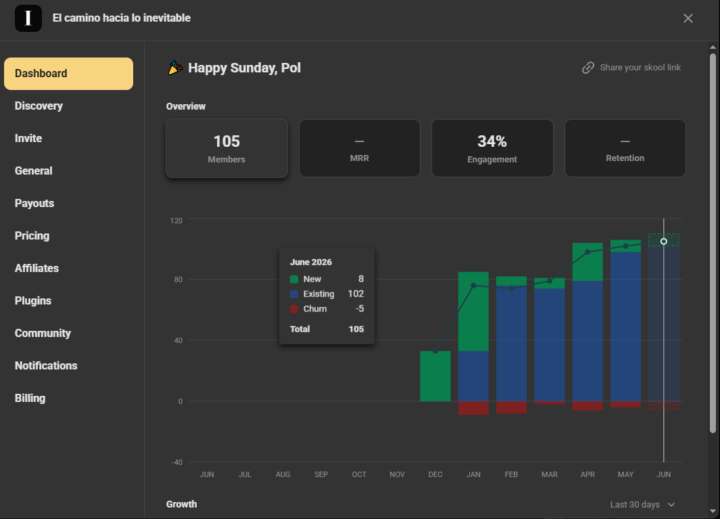Click the "June 2026" tooltip title

pos(311,262)
